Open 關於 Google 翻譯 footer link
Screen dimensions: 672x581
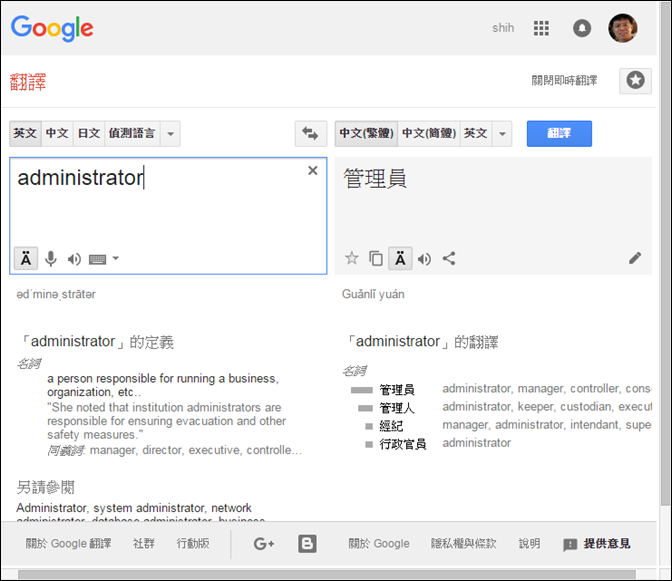(x=69, y=544)
